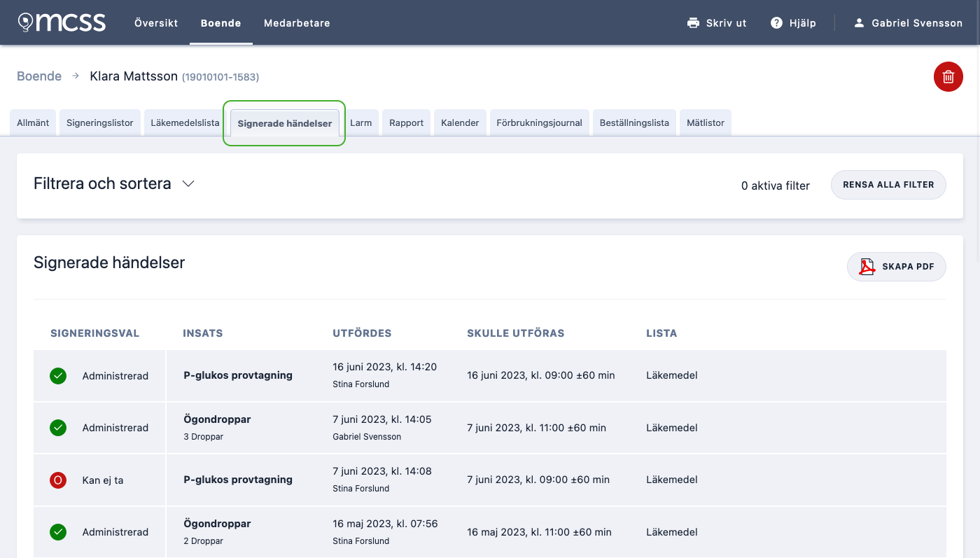Open the Medarbetare menu
This screenshot has width=980, height=558.
pos(297,23)
